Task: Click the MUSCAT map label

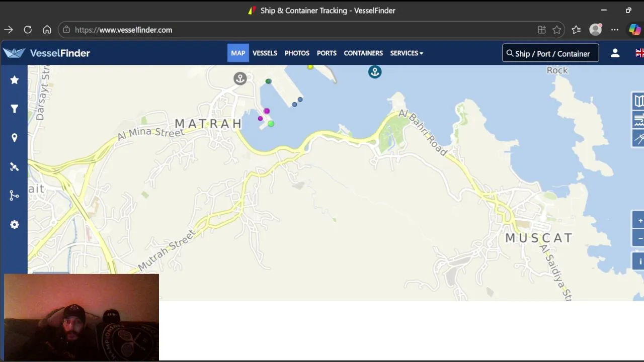Action: pyautogui.click(x=539, y=238)
